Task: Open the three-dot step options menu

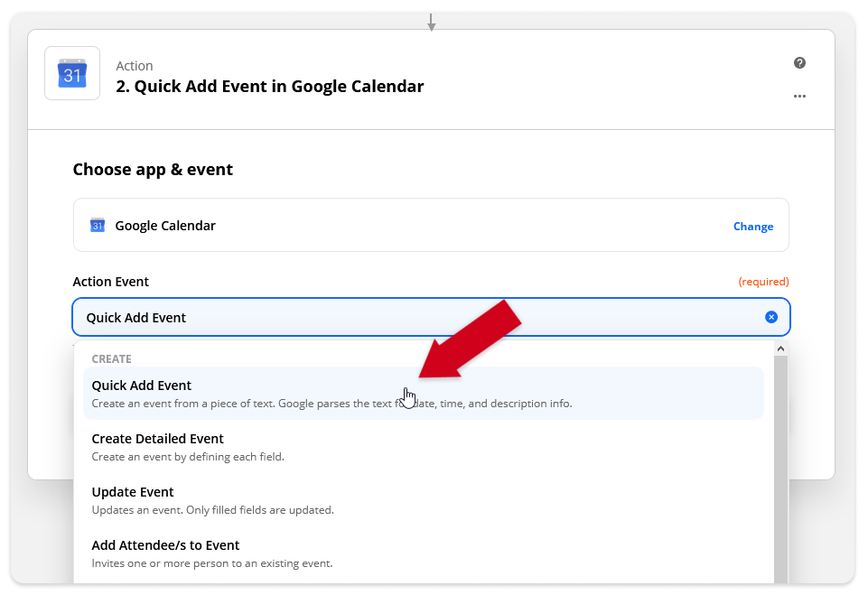Action: tap(799, 97)
